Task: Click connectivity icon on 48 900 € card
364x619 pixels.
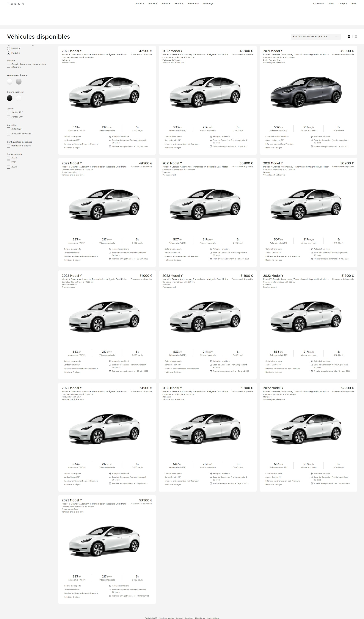Action: click(211, 140)
